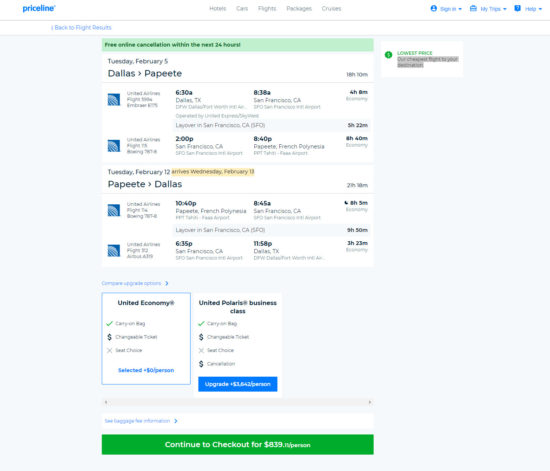Image resolution: width=550 pixels, height=471 pixels.
Task: Click Changeable Ticket dollar icon in Polaris business
Action: pyautogui.click(x=201, y=337)
